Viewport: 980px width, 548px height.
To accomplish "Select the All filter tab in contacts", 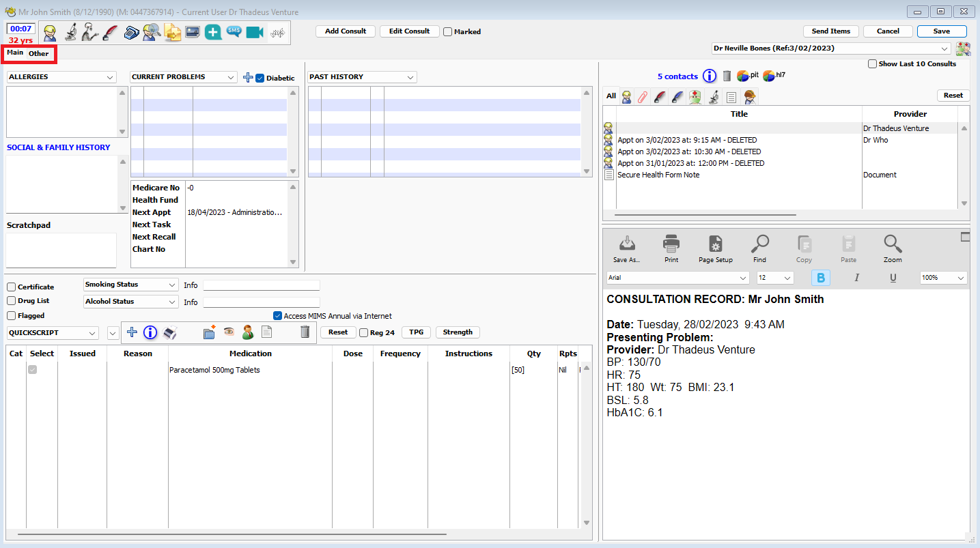I will (x=611, y=96).
